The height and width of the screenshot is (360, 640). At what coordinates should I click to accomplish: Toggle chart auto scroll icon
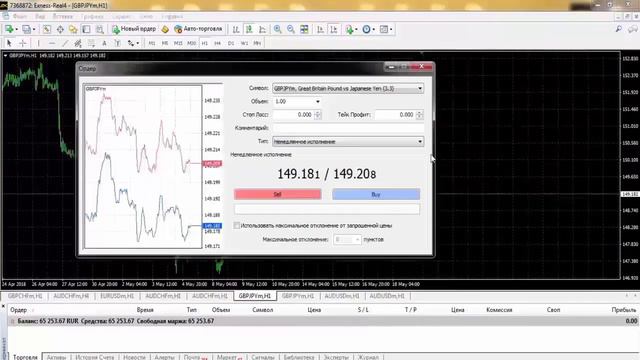[320, 29]
